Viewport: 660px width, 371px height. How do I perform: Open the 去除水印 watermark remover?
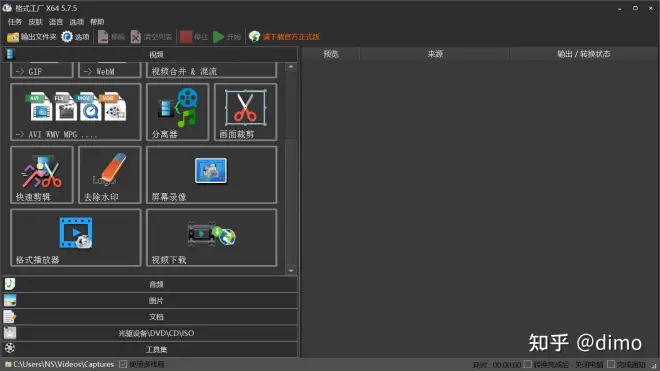(x=109, y=175)
